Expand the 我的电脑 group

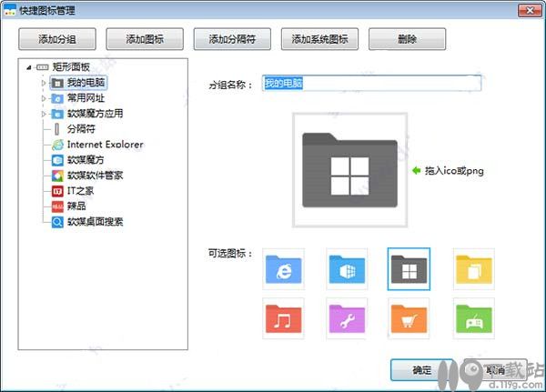[44, 83]
